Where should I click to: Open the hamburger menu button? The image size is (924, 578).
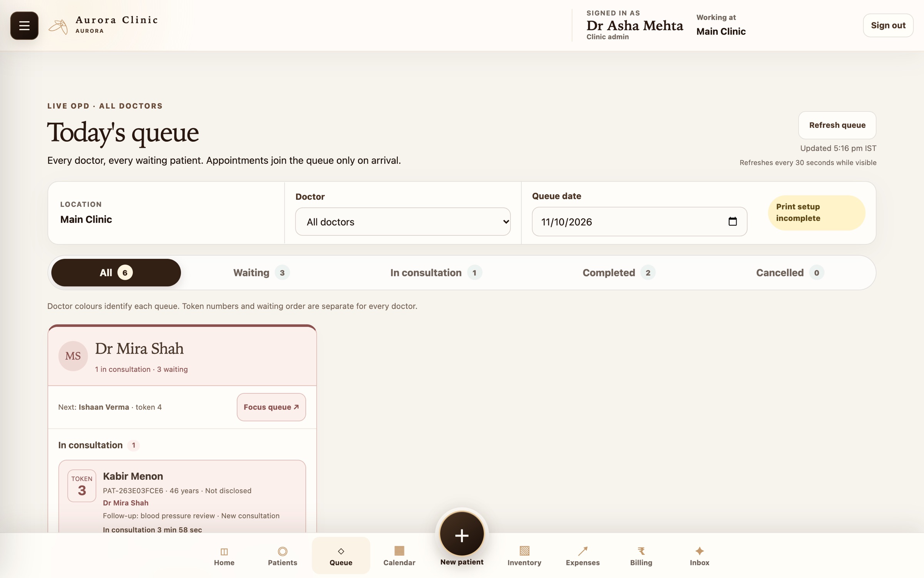coord(24,25)
